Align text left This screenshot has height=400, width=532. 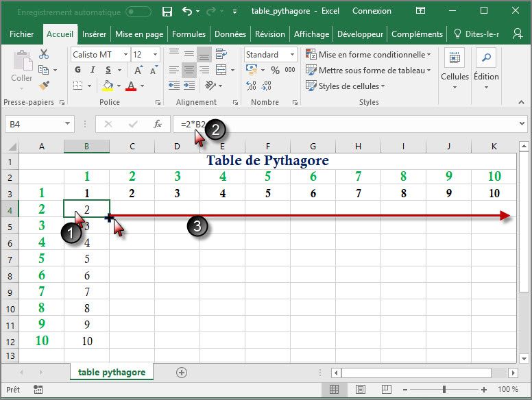click(174, 70)
